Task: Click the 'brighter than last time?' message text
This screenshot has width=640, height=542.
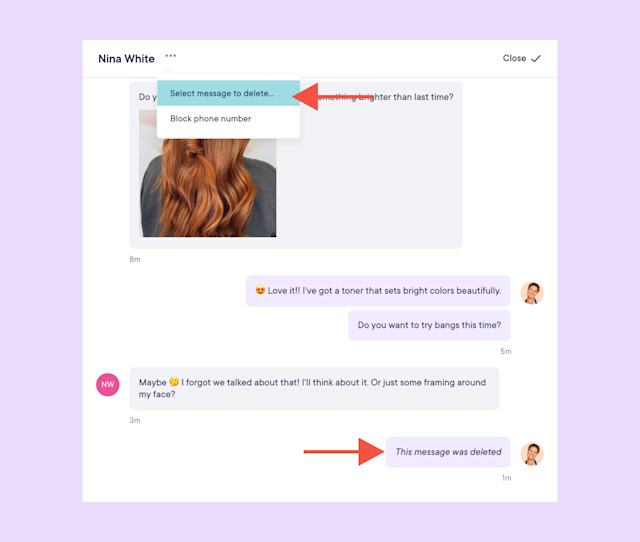Action: click(406, 97)
